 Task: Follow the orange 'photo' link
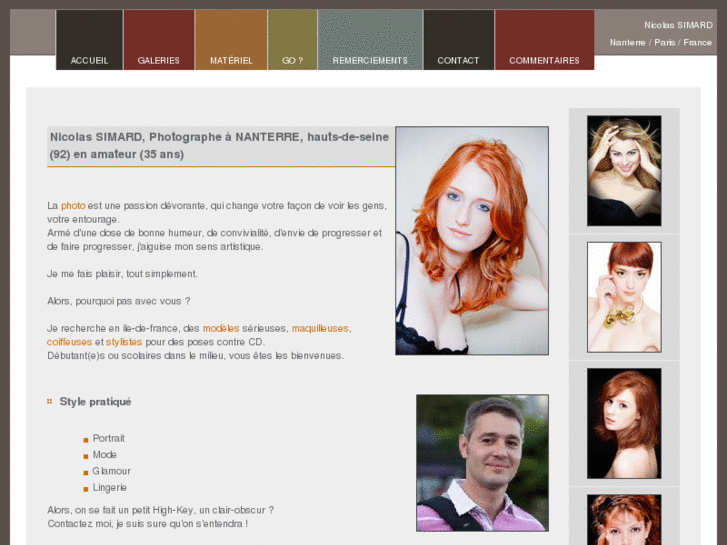[x=73, y=205]
